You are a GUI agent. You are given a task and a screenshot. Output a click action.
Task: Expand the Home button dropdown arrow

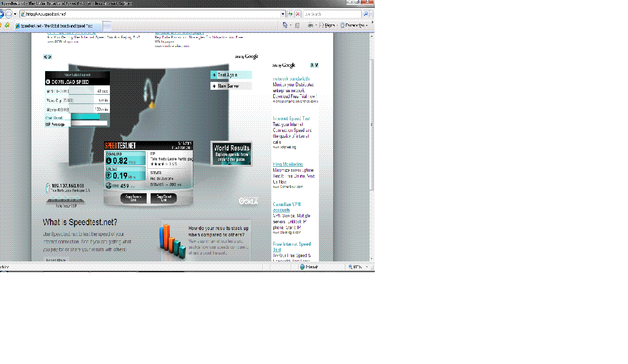click(x=290, y=25)
